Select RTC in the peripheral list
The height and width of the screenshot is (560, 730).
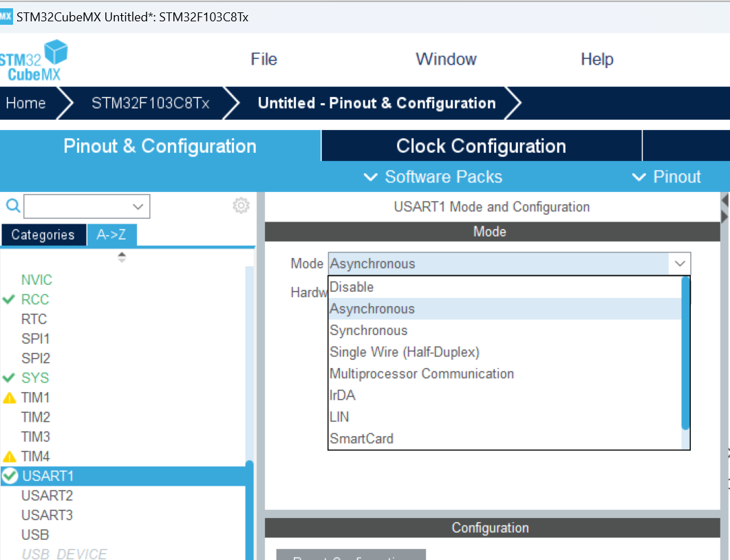[34, 319]
